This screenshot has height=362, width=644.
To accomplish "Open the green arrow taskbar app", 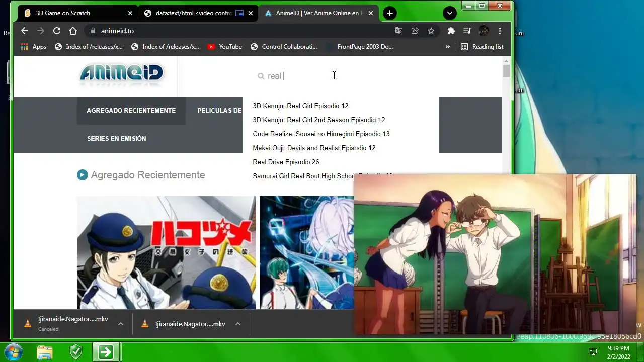I will click(106, 352).
